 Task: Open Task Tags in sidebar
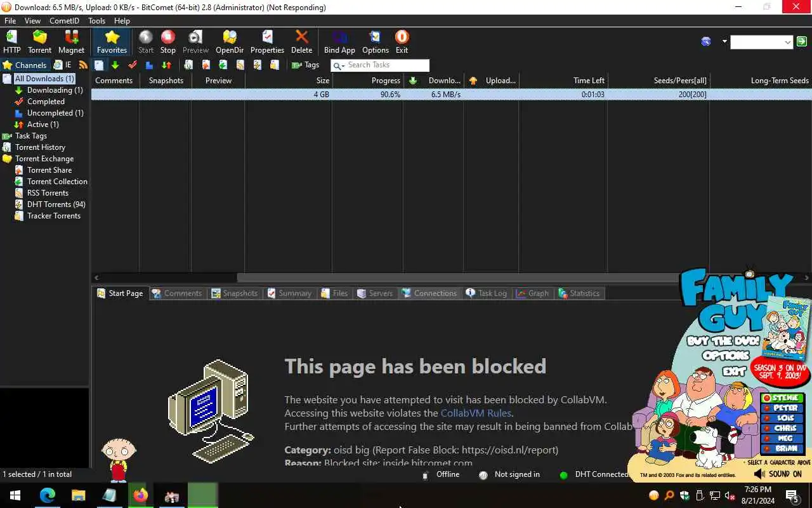30,136
